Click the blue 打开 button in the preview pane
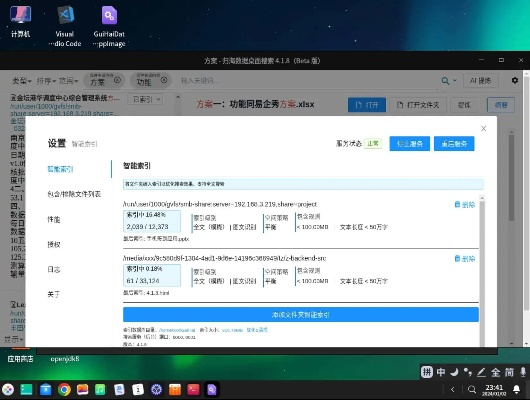Image resolution: width=530 pixels, height=400 pixels. point(367,105)
